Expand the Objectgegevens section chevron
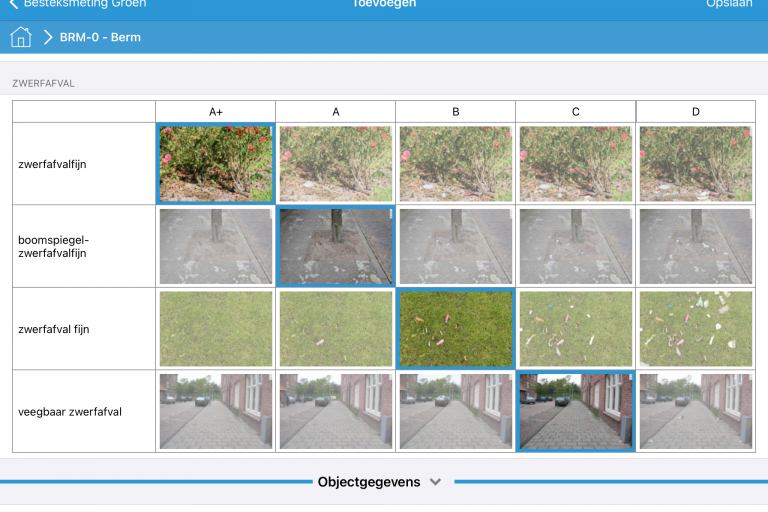Image resolution: width=768 pixels, height=512 pixels. pyautogui.click(x=435, y=482)
